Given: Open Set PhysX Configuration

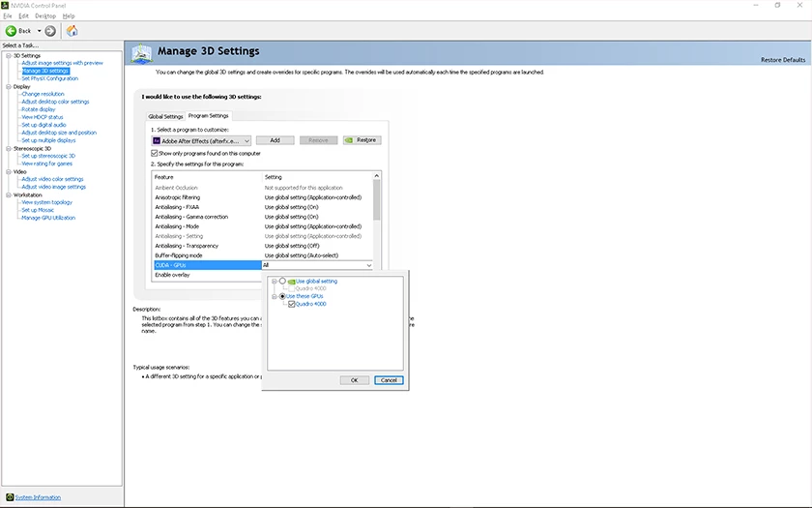Looking at the screenshot, I should [49, 78].
